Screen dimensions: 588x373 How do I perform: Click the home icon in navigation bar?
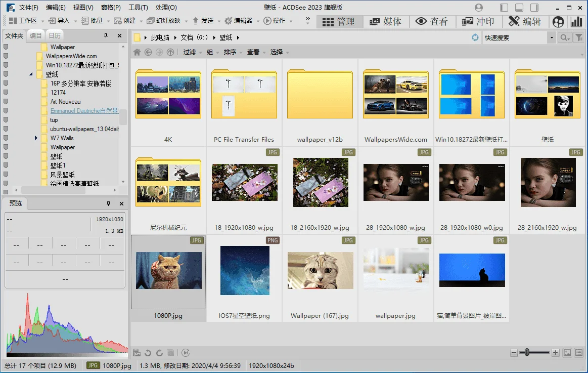(137, 52)
